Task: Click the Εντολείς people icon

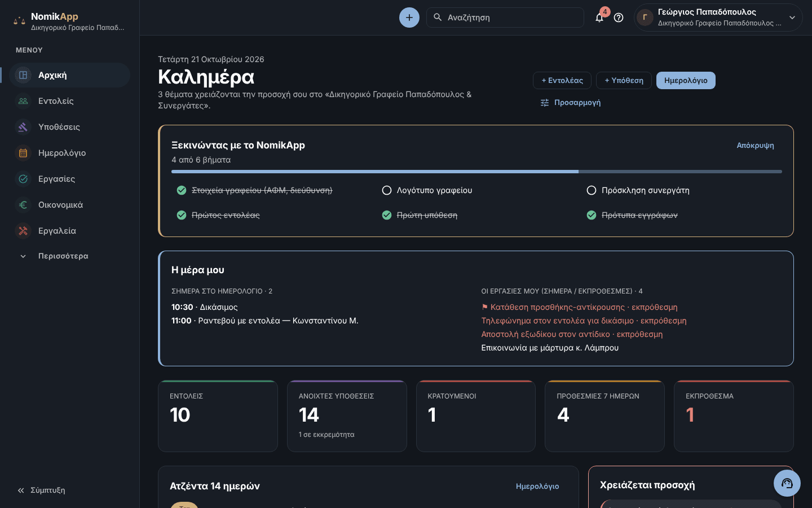Action: tap(23, 101)
